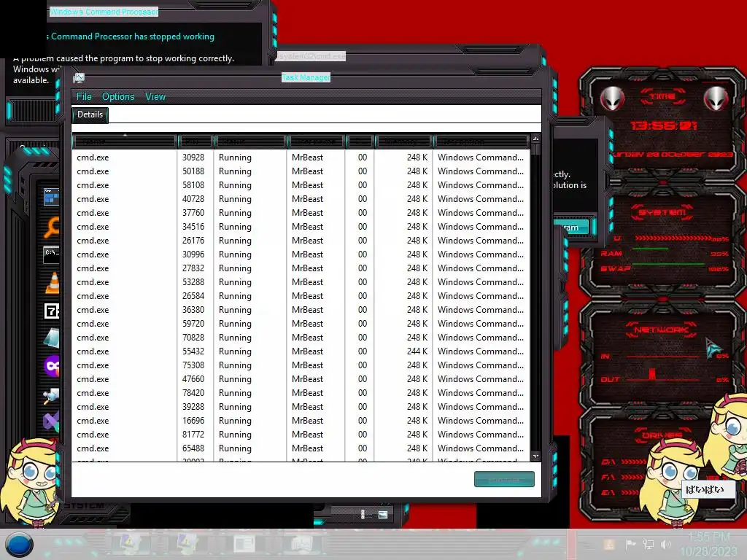Launch the Command Prompt icon in left dock
The width and height of the screenshot is (747, 560).
pos(51,254)
